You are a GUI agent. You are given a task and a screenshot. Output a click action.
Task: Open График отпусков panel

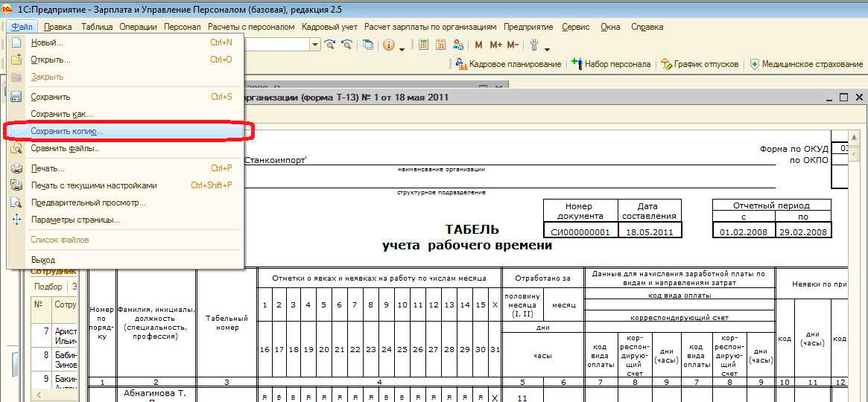(x=700, y=64)
